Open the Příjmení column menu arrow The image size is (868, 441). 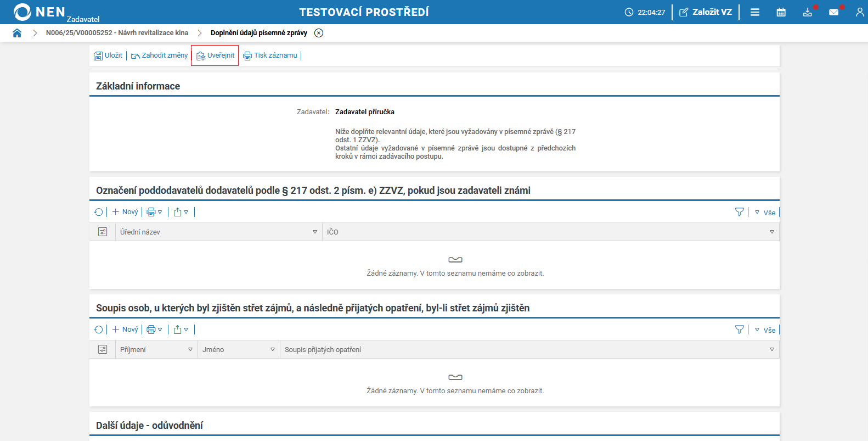[190, 349]
